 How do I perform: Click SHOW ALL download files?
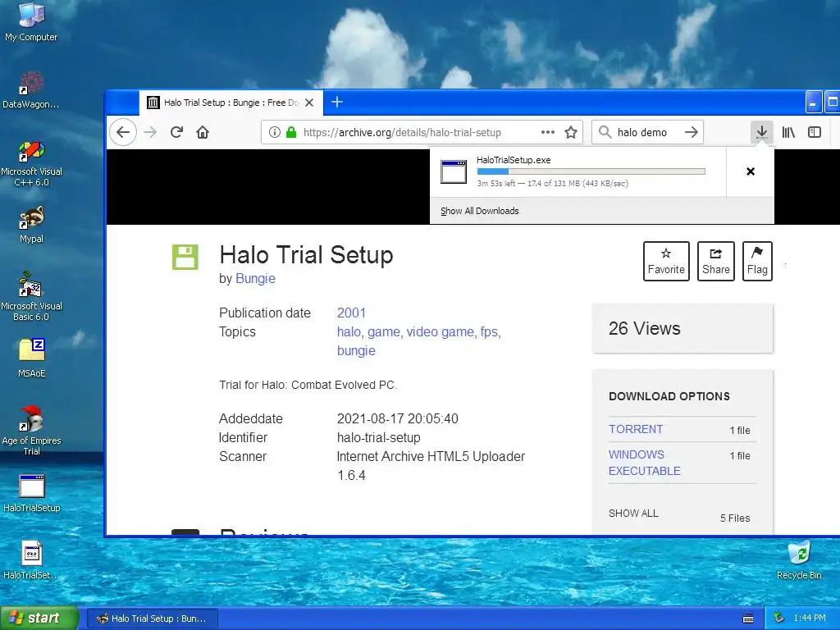pyautogui.click(x=633, y=514)
